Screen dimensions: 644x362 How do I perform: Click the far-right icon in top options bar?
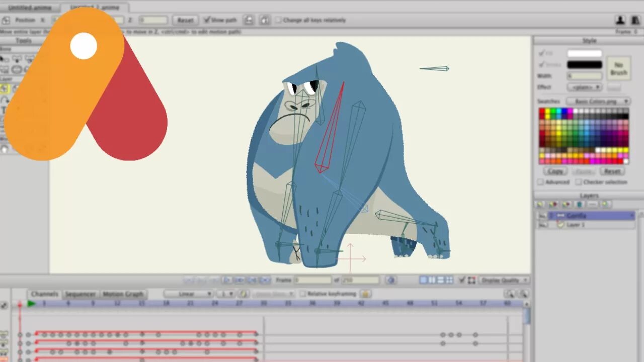(635, 20)
